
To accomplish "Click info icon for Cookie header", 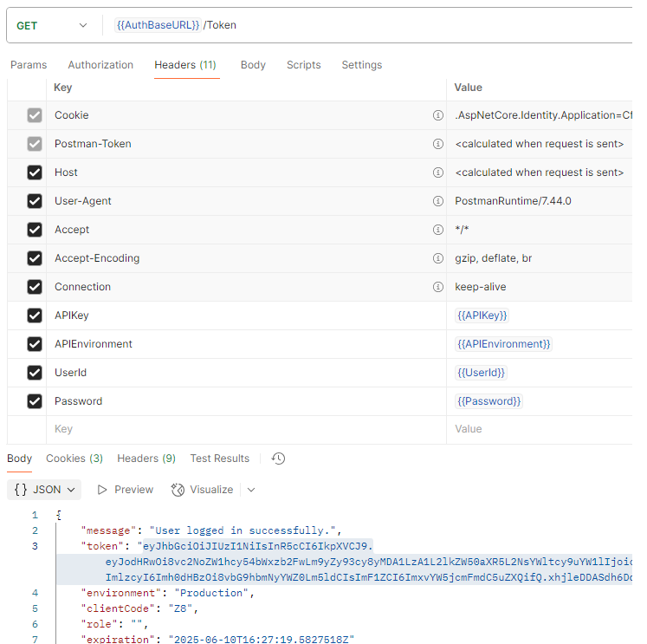I will click(x=437, y=115).
